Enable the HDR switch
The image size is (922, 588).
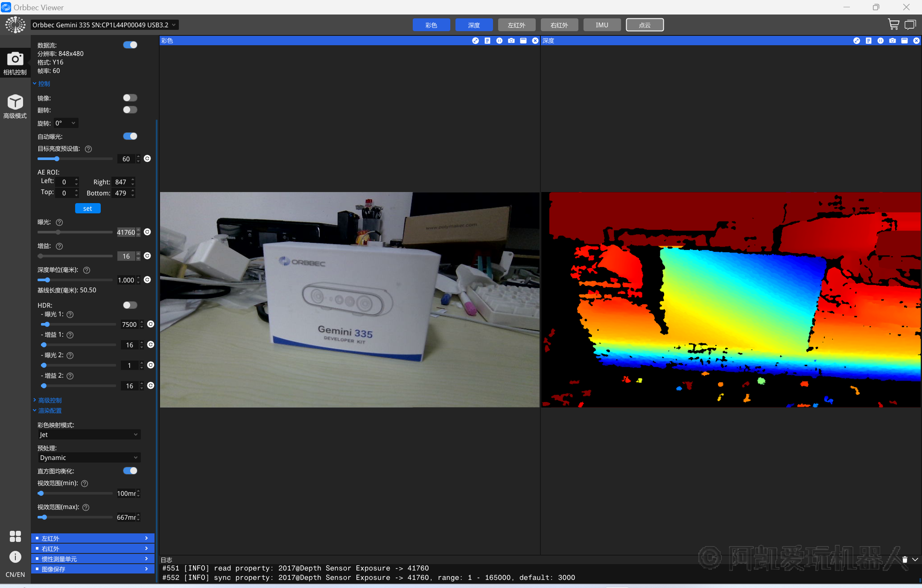point(130,305)
